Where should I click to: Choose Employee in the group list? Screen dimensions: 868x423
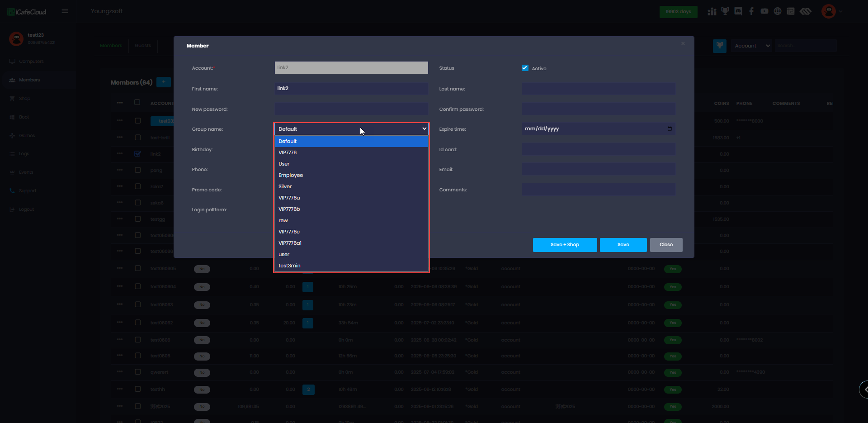coord(291,175)
